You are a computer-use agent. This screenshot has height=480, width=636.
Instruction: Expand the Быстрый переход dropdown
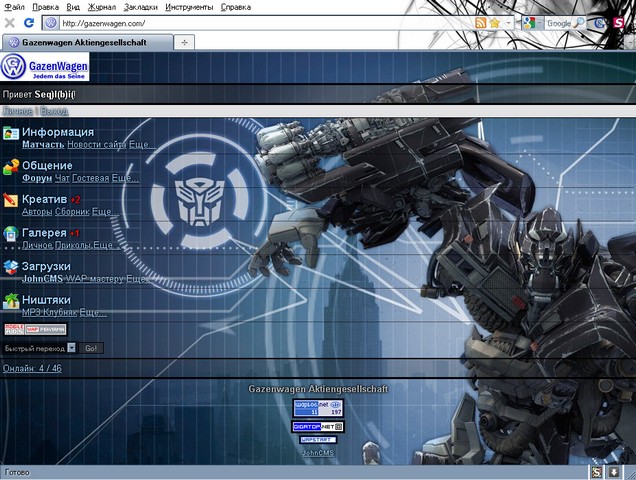pos(71,348)
